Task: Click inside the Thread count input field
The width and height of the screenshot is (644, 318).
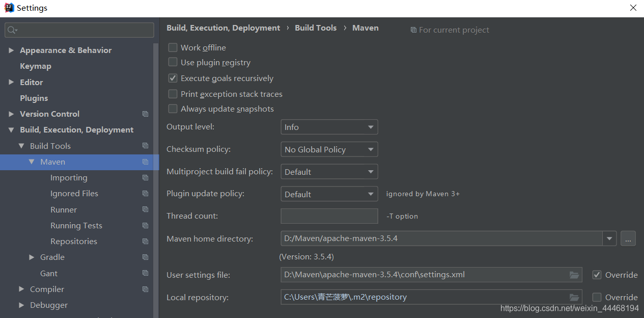Action: point(329,216)
